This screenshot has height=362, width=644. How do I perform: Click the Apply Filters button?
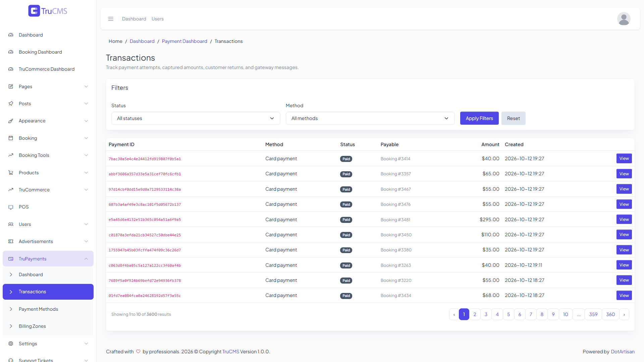click(x=479, y=118)
